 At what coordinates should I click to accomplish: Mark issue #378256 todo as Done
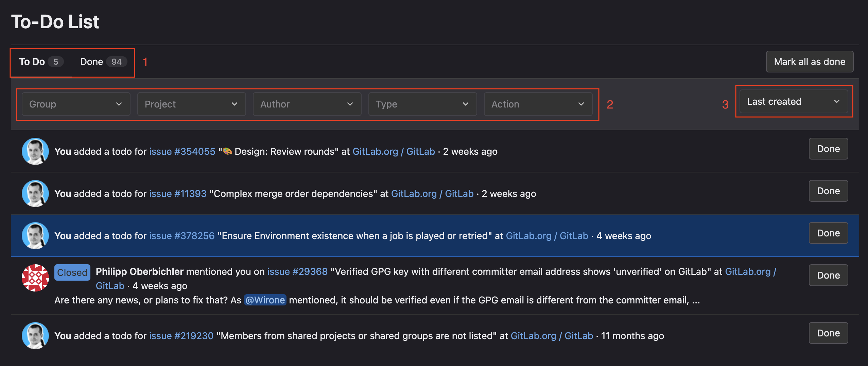[x=828, y=233]
